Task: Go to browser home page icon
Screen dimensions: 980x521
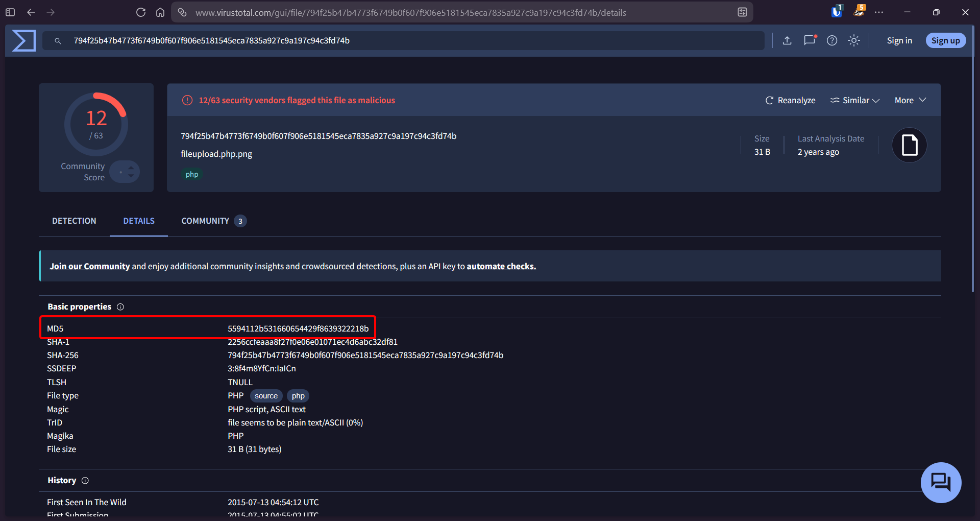Action: [160, 12]
